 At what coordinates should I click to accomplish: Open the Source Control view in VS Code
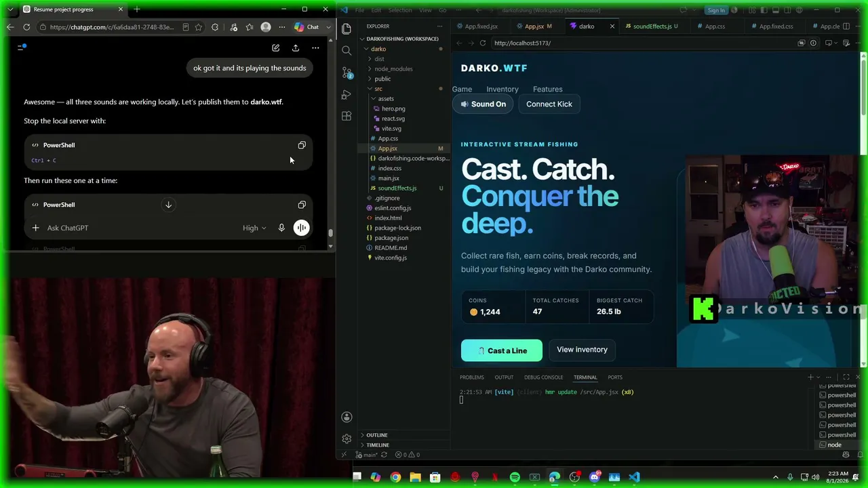pos(347,73)
